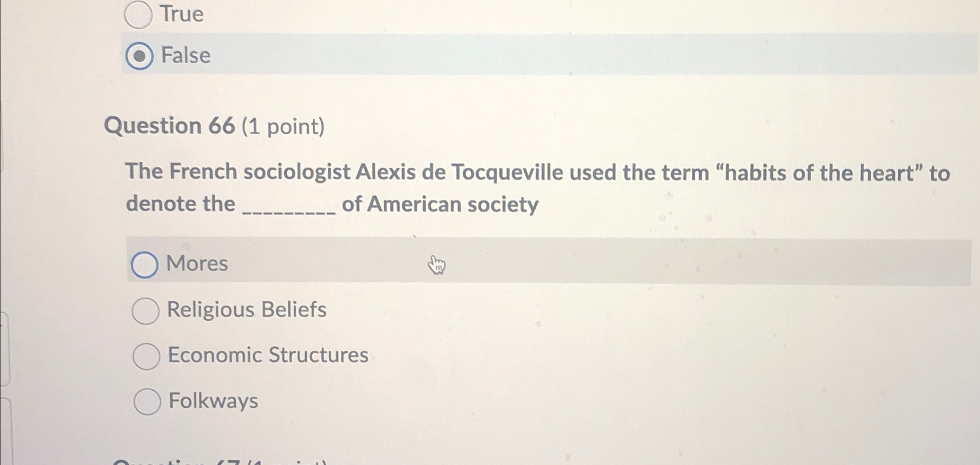Pick Economic Structures answer choice
The image size is (980, 465).
(146, 356)
